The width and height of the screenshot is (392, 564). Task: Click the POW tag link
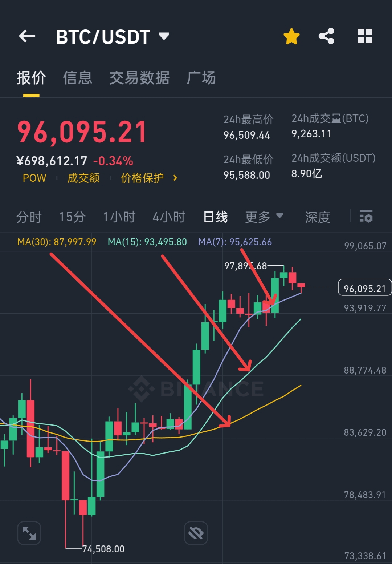34,178
